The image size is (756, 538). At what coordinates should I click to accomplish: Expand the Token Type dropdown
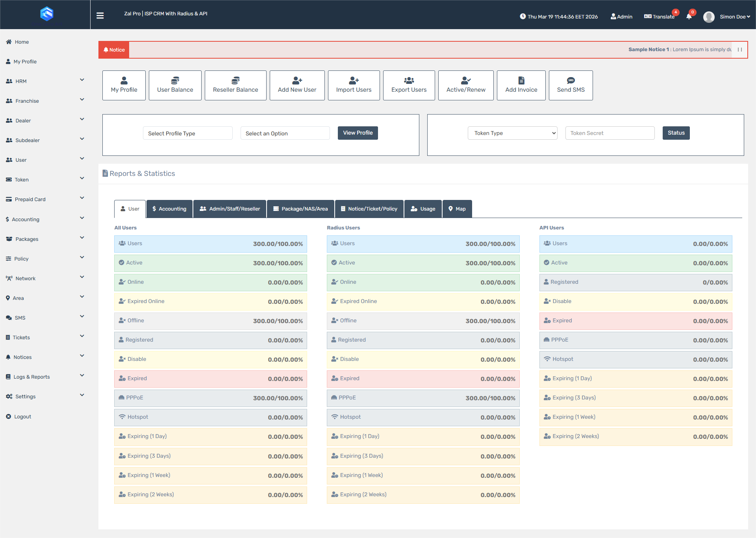(x=512, y=133)
